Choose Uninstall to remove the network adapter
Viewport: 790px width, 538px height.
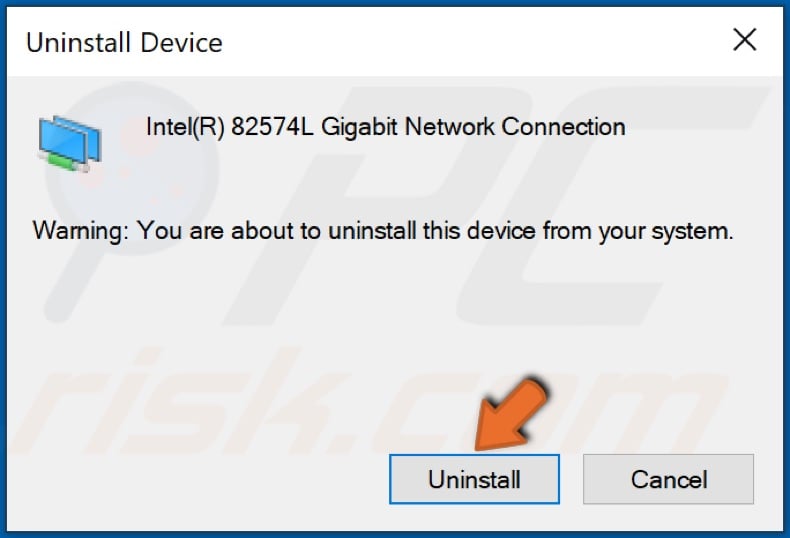pyautogui.click(x=474, y=479)
